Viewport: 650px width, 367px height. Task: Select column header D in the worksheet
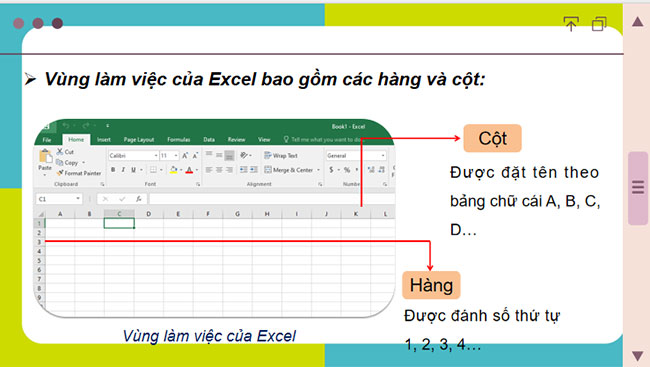coord(148,214)
